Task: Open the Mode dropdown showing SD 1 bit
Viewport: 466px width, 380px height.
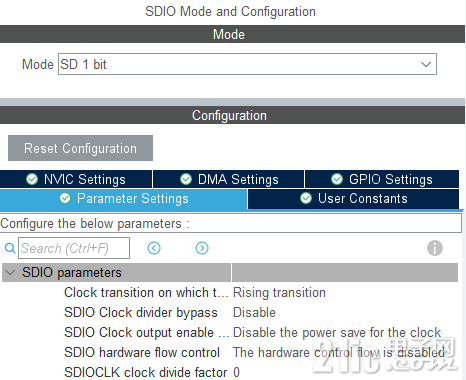Action: click(247, 64)
